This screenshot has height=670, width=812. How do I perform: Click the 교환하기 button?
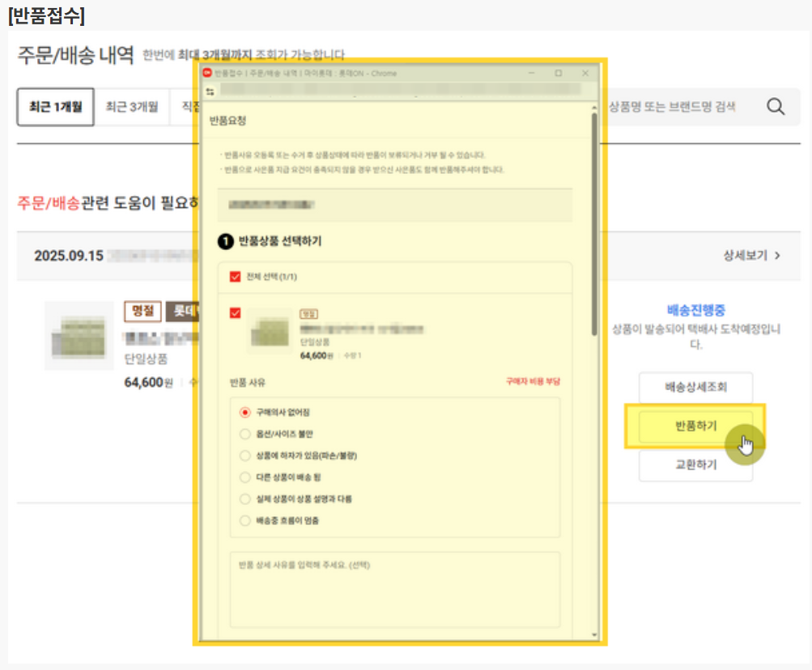pyautogui.click(x=695, y=464)
